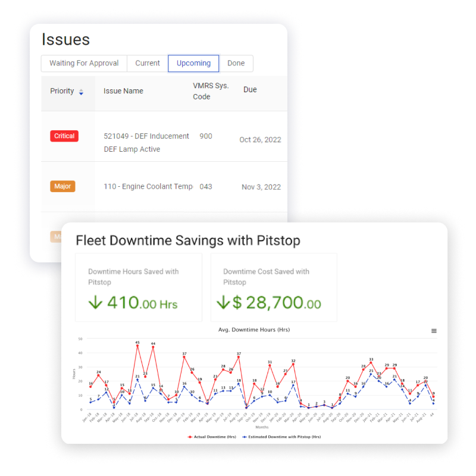Click the Avg. Downtime Hours chart title
Viewport: 476px width, 476px height.
254,330
